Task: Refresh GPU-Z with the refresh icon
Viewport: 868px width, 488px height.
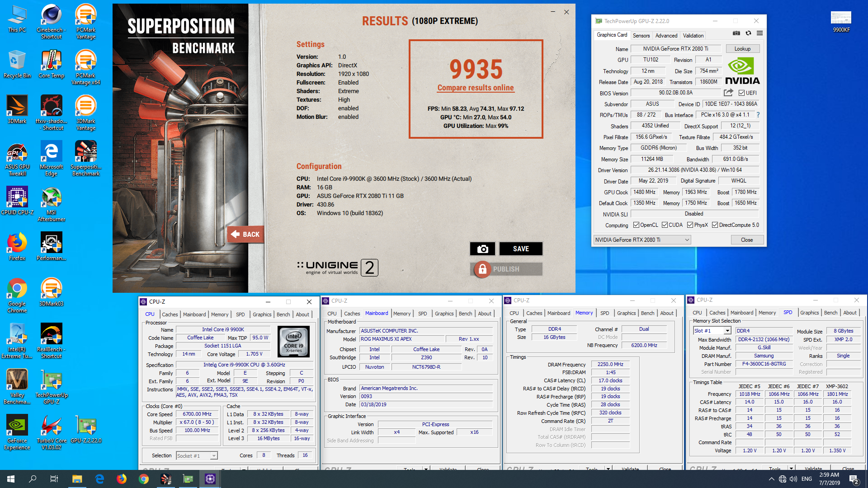Action: (x=748, y=33)
